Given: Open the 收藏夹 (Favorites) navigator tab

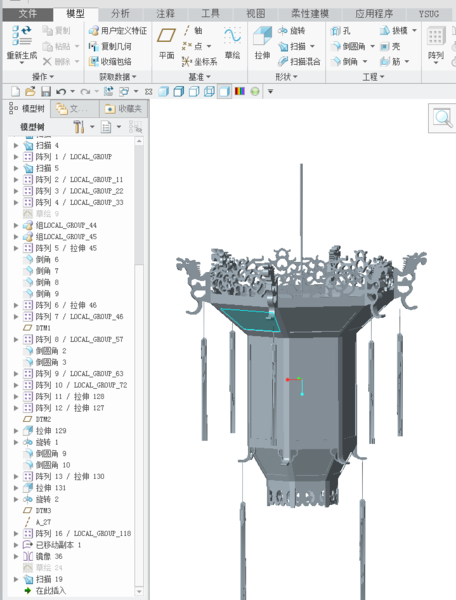Looking at the screenshot, I should click(x=123, y=109).
